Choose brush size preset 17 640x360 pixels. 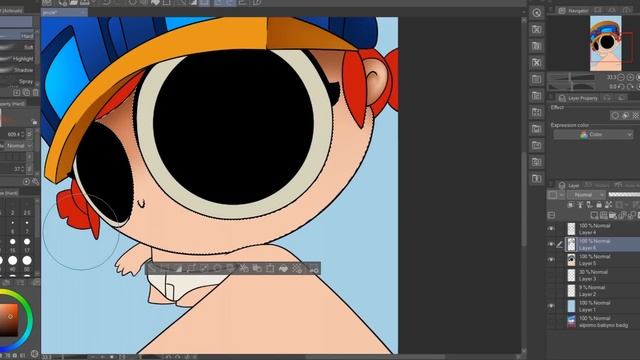tap(27, 244)
